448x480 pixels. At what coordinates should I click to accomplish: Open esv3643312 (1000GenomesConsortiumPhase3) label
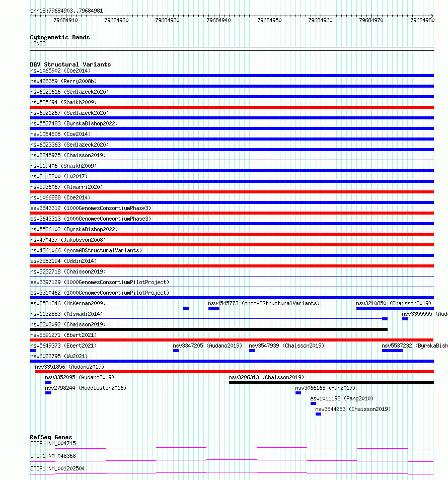(91, 208)
